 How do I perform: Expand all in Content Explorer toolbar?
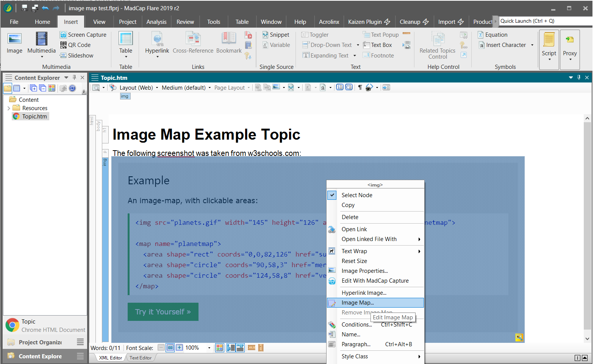(34, 88)
